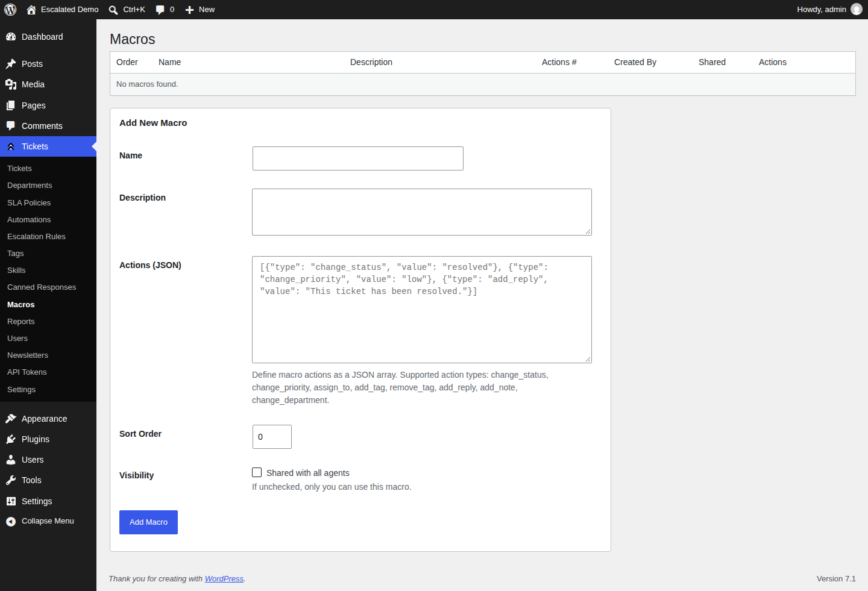
Task: Click the Pages icon in sidebar
Action: (x=11, y=105)
